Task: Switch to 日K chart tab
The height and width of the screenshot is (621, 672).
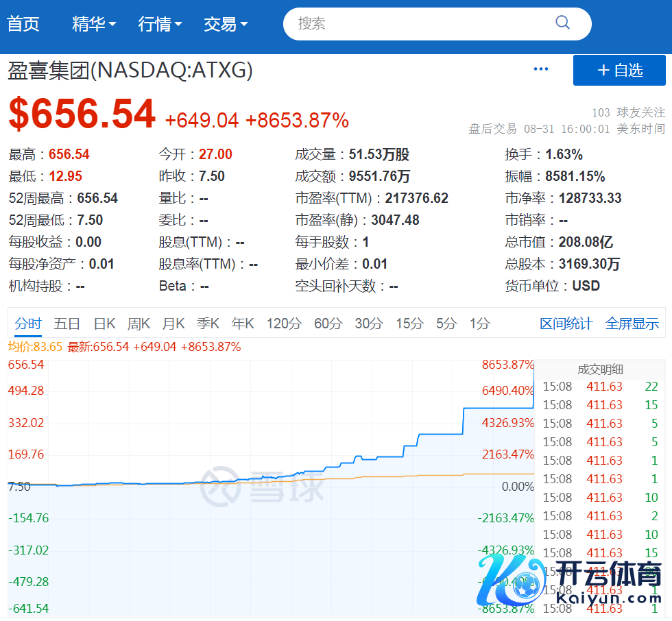Action: 104,324
